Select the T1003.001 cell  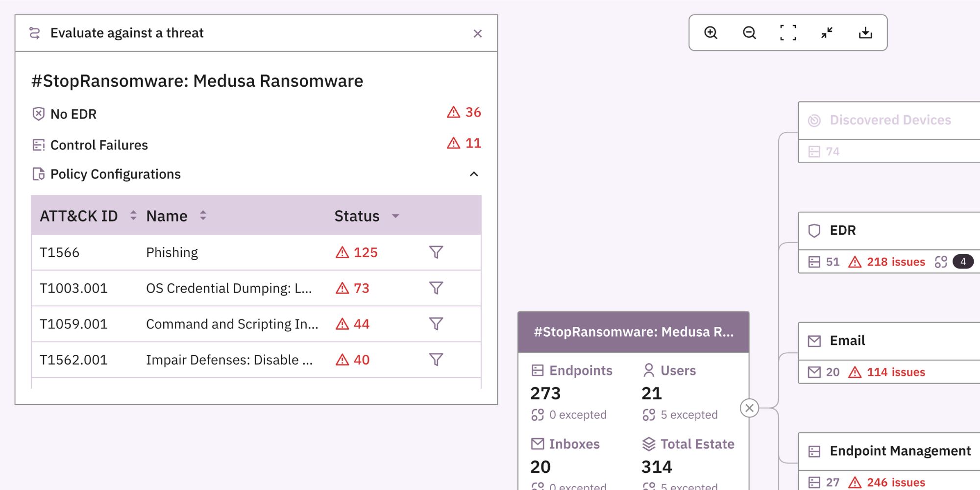73,288
